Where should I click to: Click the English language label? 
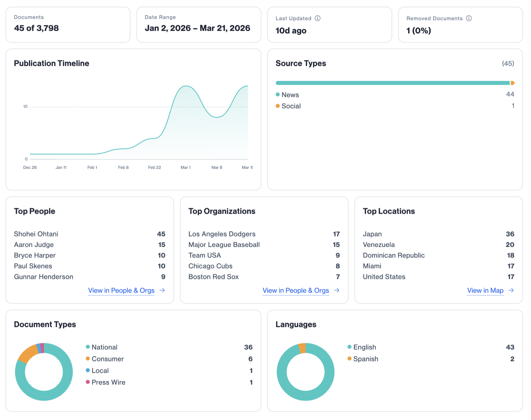[x=365, y=347]
